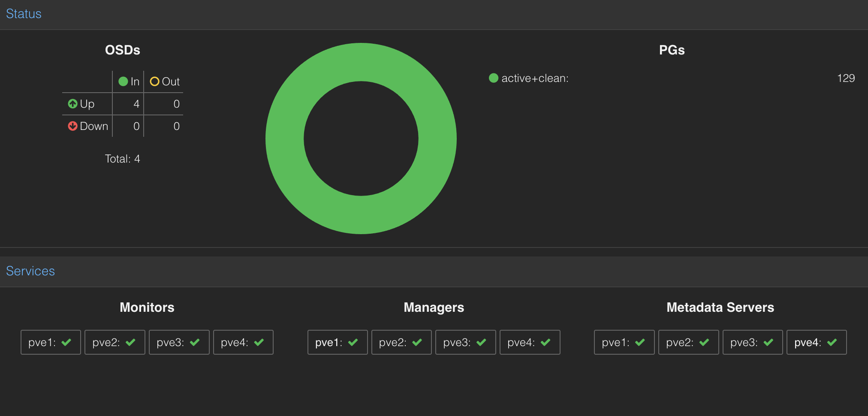Click the Total: 4 OSD text
The width and height of the screenshot is (868, 416).
[x=123, y=159]
